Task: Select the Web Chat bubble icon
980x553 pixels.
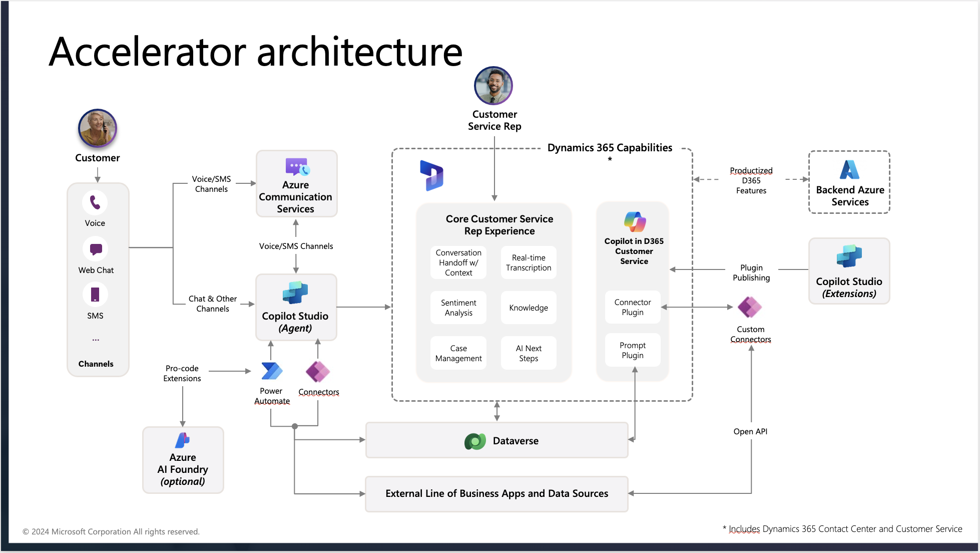Action: click(96, 249)
